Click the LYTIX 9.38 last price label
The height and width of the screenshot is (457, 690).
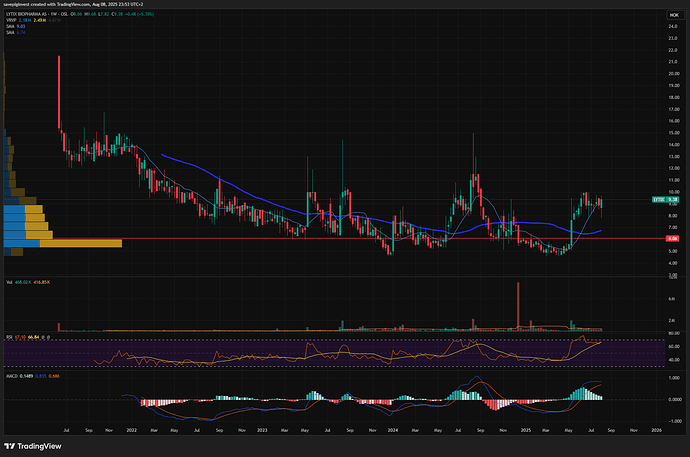pos(665,200)
